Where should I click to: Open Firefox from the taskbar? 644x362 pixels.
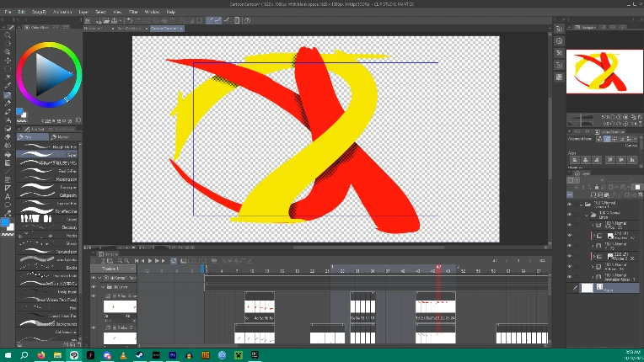[x=40, y=354]
